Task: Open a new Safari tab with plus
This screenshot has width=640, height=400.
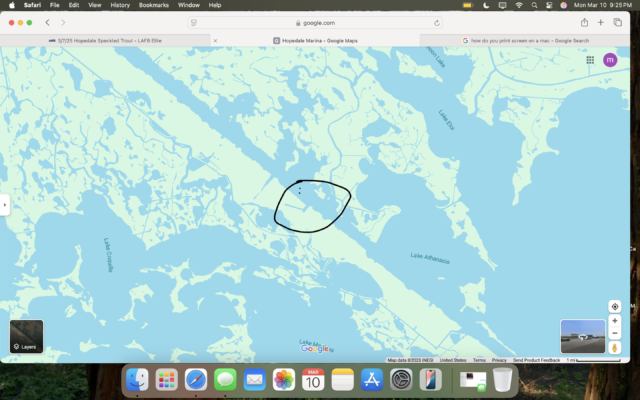Action: tap(600, 23)
